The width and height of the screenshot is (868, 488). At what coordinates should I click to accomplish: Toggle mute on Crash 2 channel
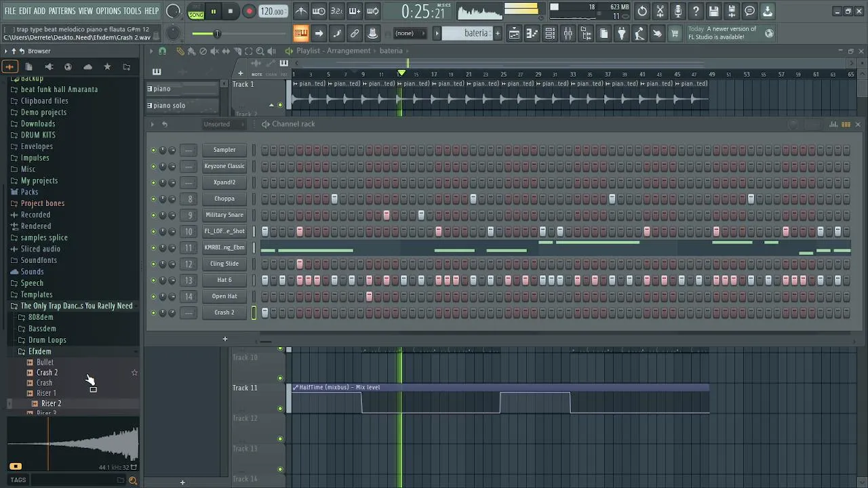(x=153, y=312)
